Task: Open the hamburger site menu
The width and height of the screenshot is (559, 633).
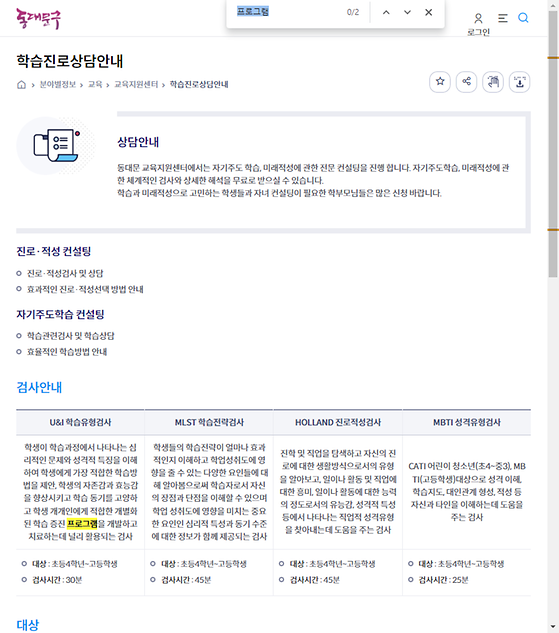Action: tap(502, 18)
